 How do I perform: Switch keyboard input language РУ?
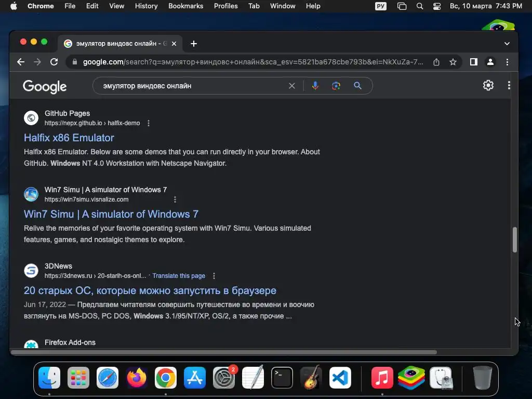(381, 6)
